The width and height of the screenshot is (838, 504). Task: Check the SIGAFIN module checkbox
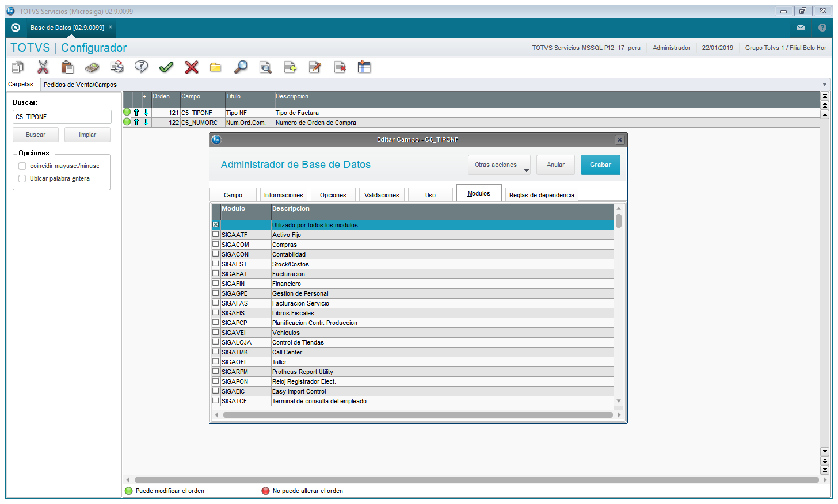coord(216,284)
